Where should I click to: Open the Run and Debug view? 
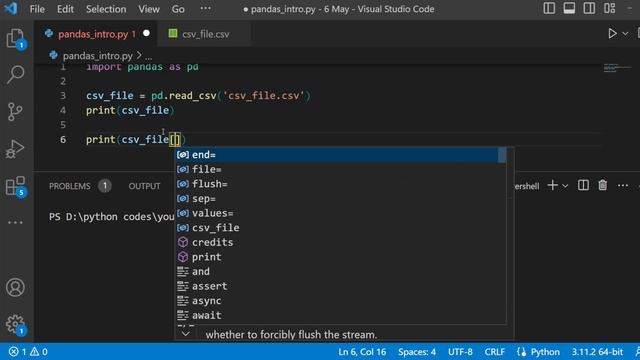(x=16, y=149)
